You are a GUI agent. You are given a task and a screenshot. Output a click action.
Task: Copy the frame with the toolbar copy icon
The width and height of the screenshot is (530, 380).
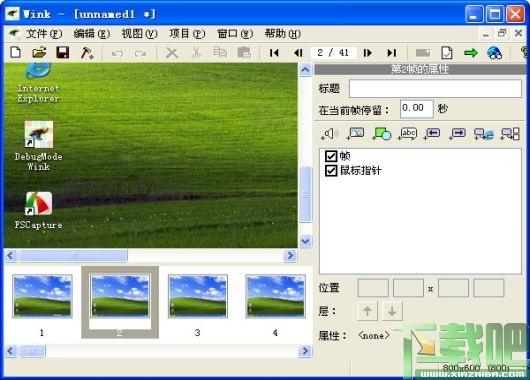pyautogui.click(x=220, y=53)
